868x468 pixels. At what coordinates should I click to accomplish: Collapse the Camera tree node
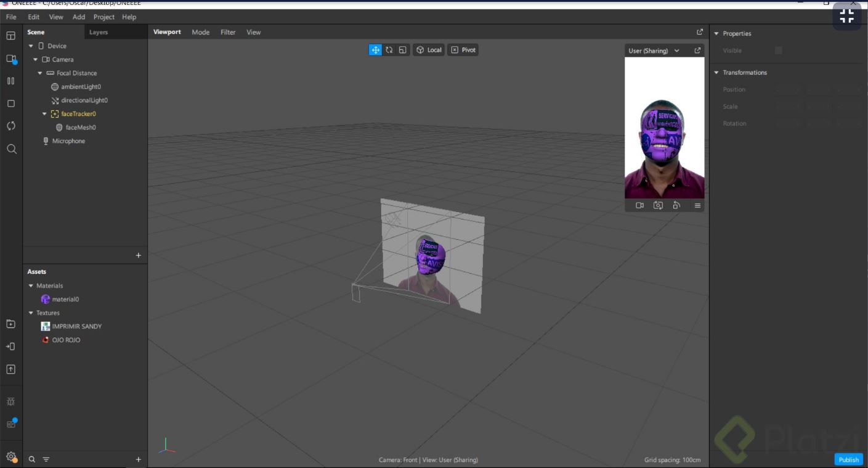[x=36, y=60]
